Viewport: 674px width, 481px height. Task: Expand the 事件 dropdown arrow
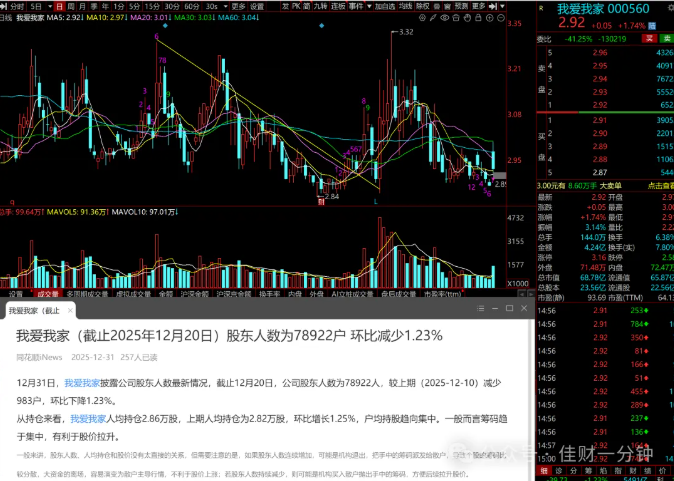[x=369, y=6]
